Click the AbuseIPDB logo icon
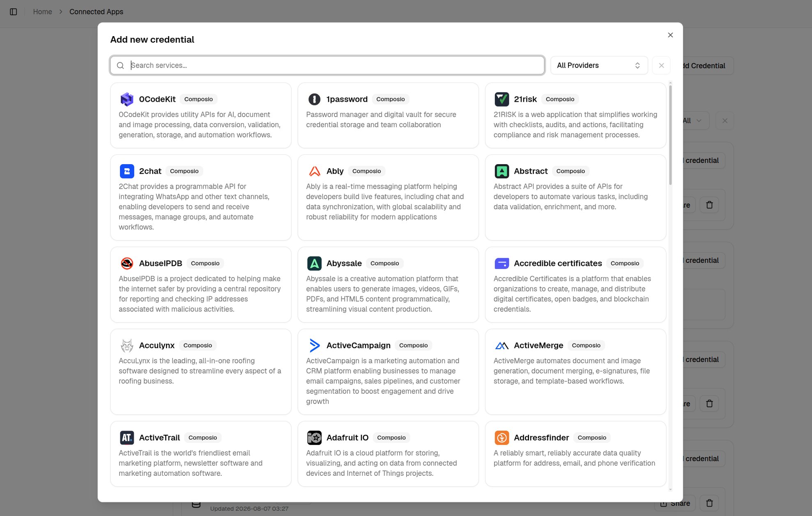This screenshot has width=812, height=516. pos(127,264)
